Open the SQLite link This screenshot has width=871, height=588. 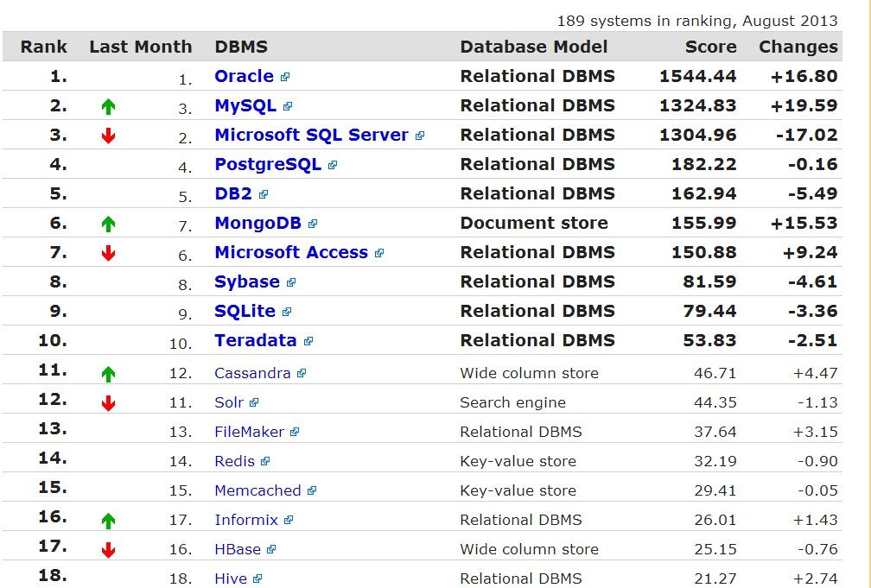[x=245, y=311]
